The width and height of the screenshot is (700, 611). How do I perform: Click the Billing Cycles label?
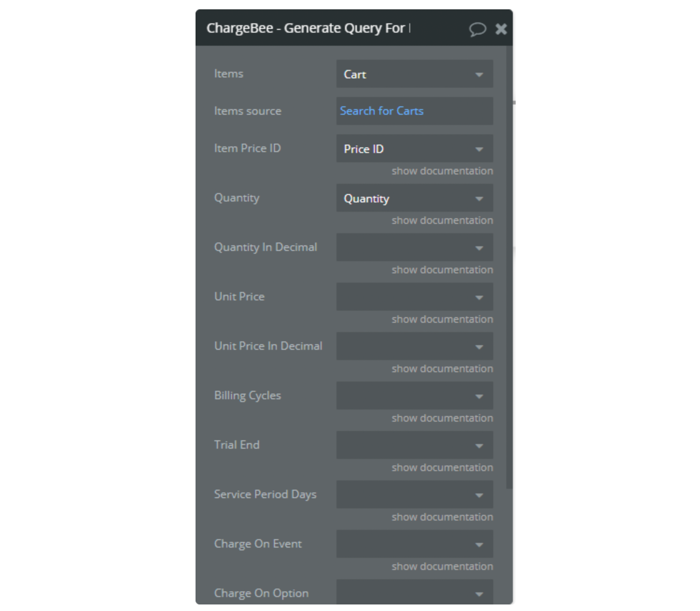coord(247,396)
